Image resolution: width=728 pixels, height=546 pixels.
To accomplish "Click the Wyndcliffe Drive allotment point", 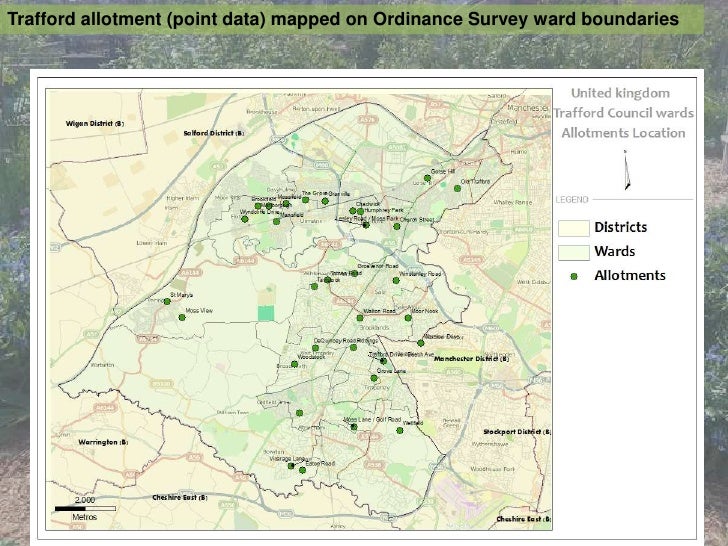I will point(245,219).
